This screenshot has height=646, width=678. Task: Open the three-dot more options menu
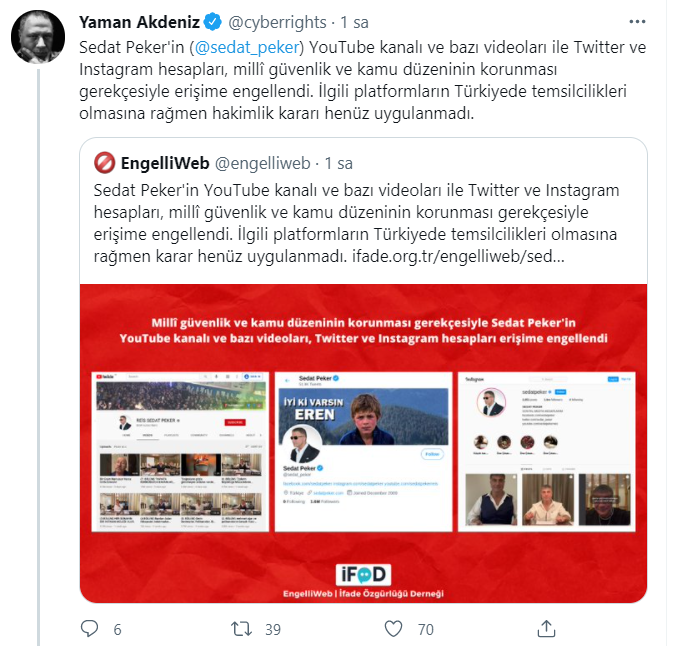[x=637, y=22]
